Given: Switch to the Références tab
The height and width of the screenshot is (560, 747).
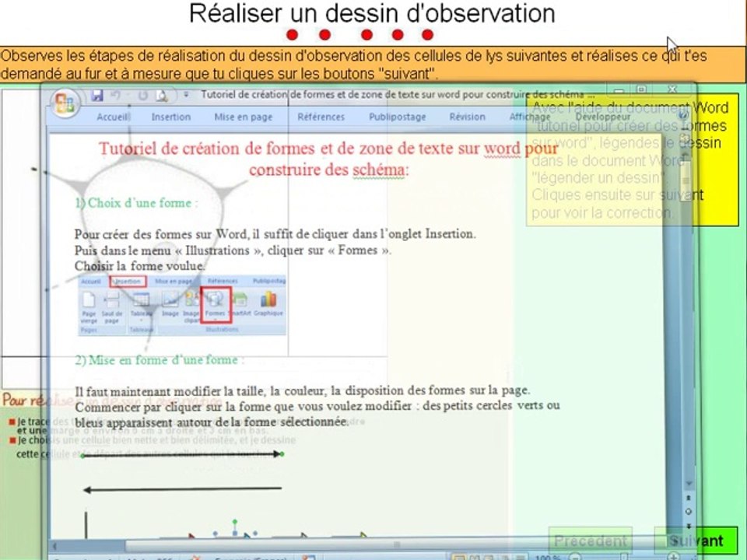Looking at the screenshot, I should (321, 117).
